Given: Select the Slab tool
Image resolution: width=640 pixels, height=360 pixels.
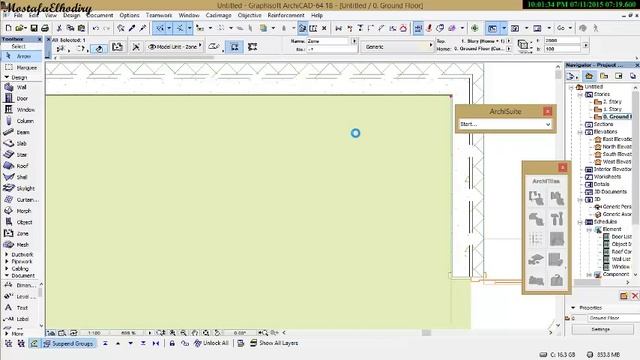Looking at the screenshot, I should (21, 143).
